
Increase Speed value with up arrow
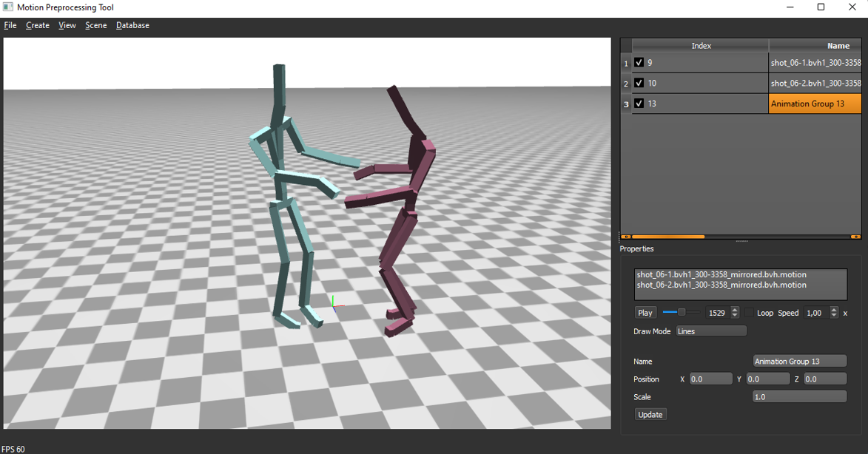[834, 310]
